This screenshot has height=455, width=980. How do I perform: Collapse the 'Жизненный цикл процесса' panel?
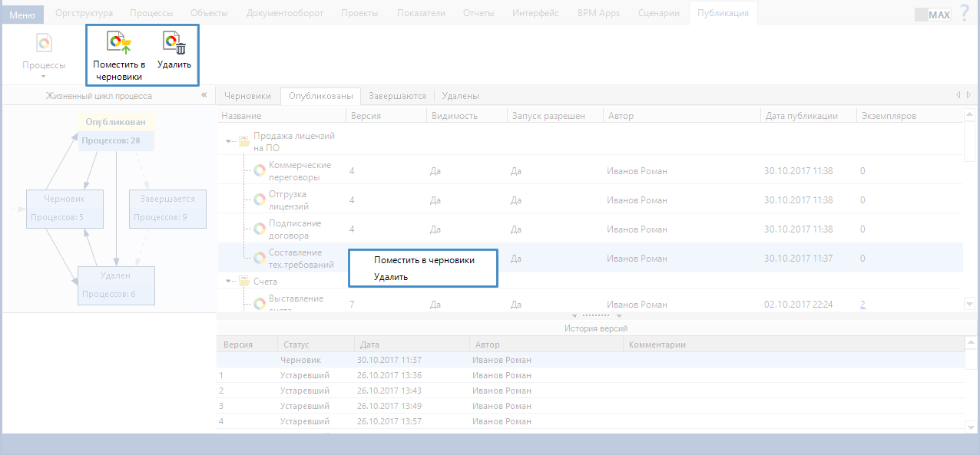click(204, 96)
